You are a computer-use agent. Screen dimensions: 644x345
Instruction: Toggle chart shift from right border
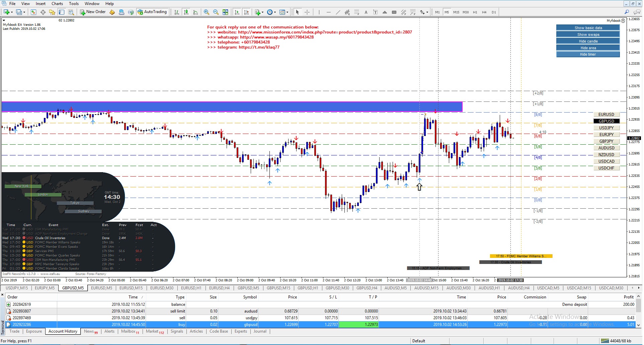coord(246,12)
